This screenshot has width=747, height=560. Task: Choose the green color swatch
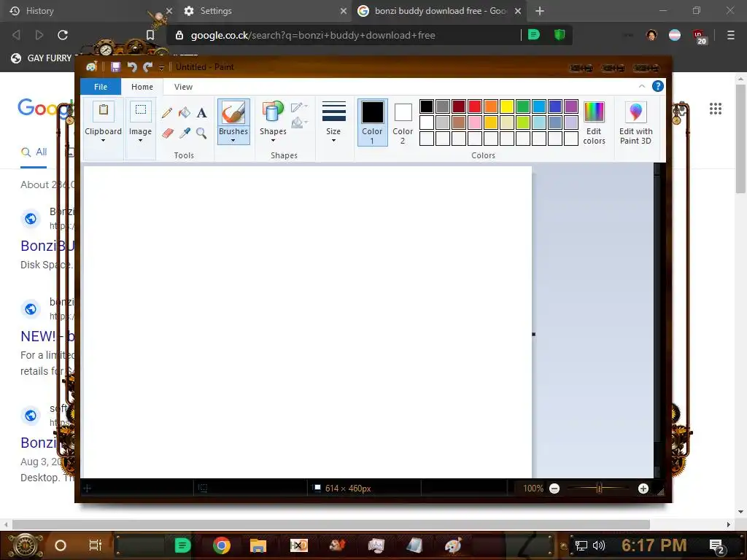click(x=523, y=106)
